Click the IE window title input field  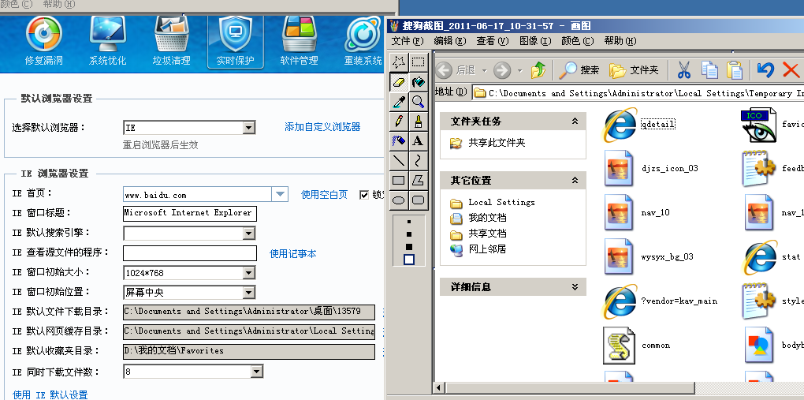[x=189, y=213]
